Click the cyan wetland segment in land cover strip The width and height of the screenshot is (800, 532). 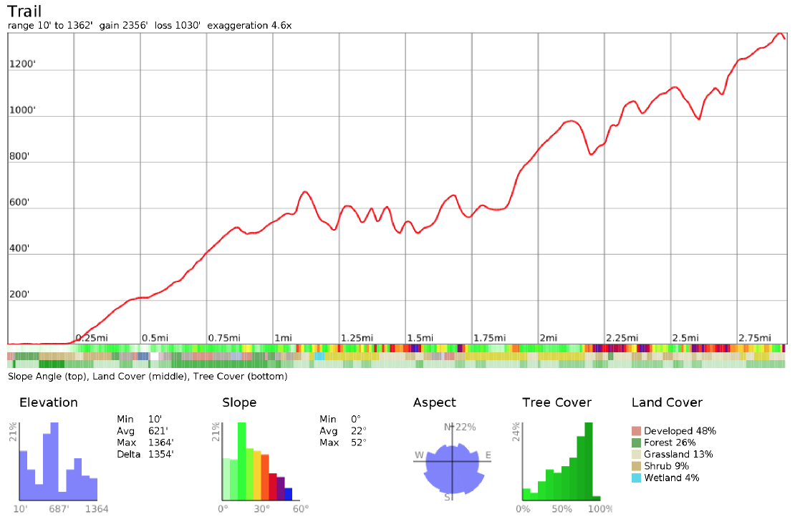tap(319, 356)
